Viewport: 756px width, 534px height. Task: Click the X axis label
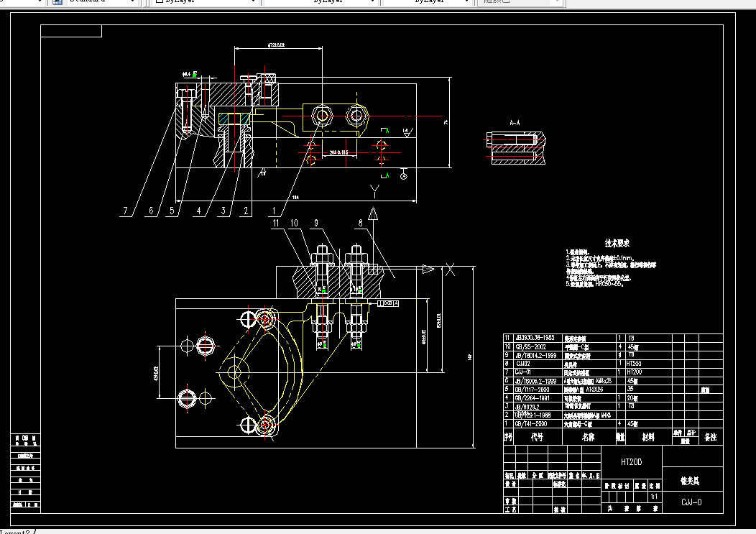pos(450,270)
